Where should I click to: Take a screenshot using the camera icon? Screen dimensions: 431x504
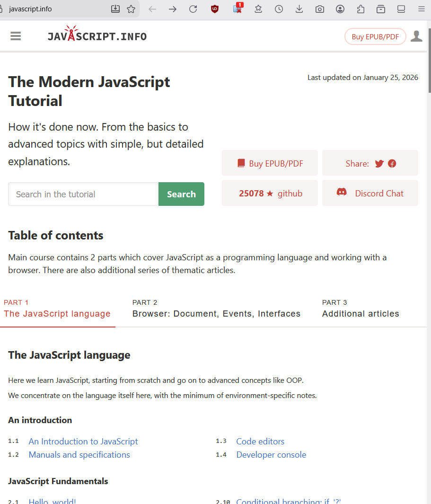pyautogui.click(x=319, y=9)
